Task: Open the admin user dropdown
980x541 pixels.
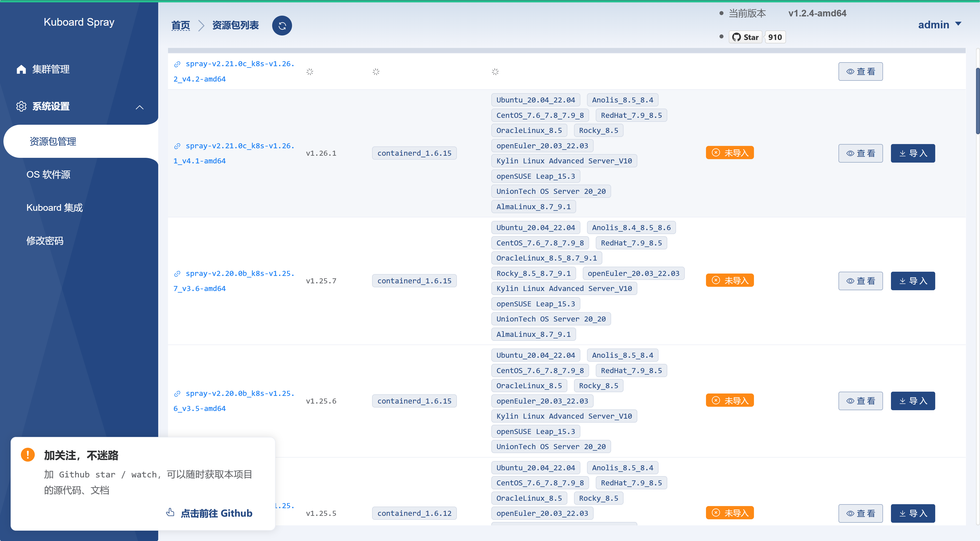Action: point(939,25)
